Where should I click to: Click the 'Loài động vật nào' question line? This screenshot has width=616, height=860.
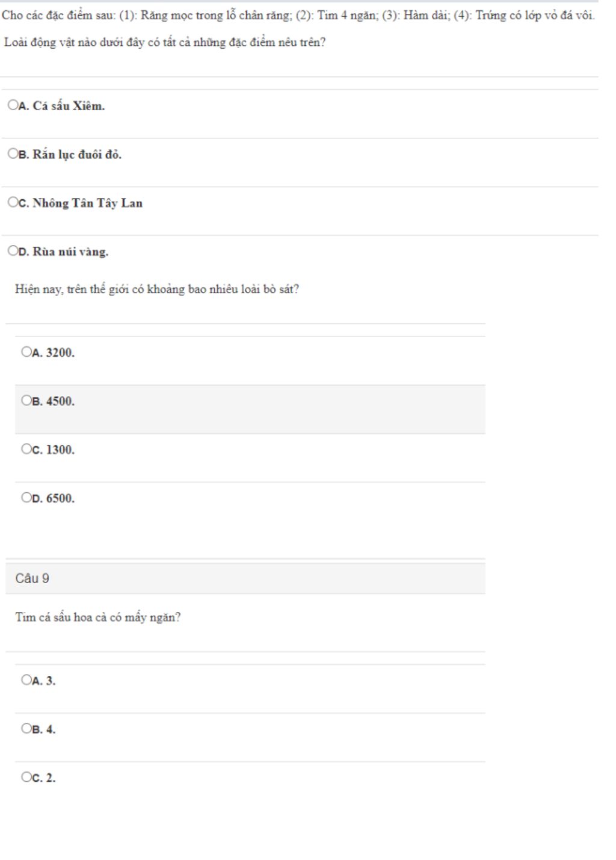[165, 43]
